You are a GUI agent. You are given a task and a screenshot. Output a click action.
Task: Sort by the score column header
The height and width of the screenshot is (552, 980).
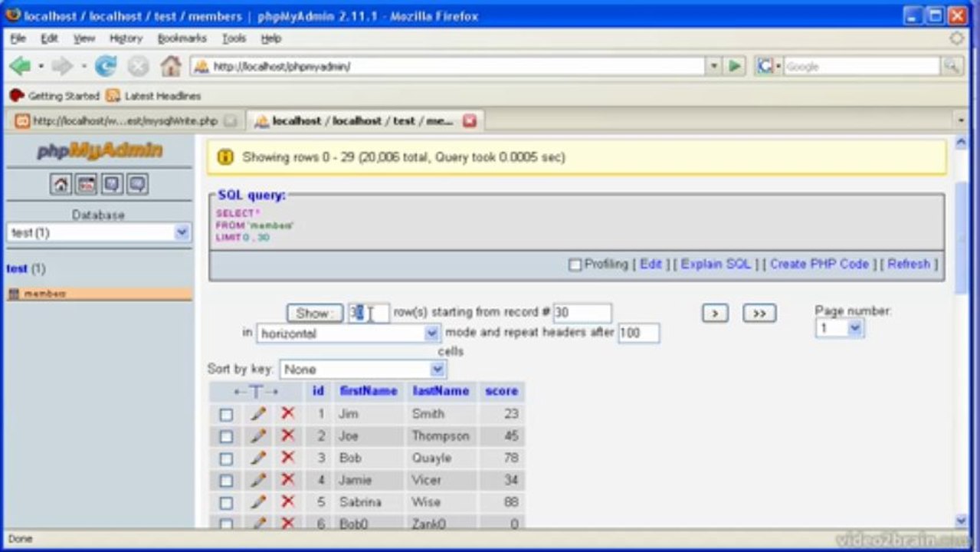[x=502, y=391]
